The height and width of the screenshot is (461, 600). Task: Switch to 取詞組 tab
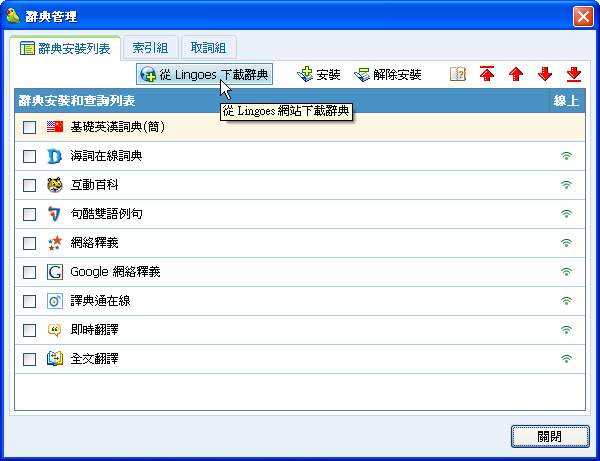click(209, 48)
